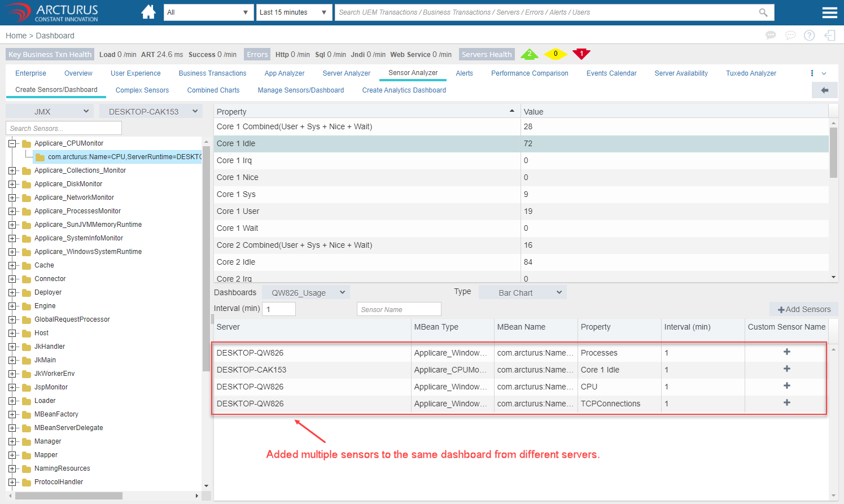The height and width of the screenshot is (504, 844).
Task: Expand the JspMonitor tree node
Action: pyautogui.click(x=12, y=387)
